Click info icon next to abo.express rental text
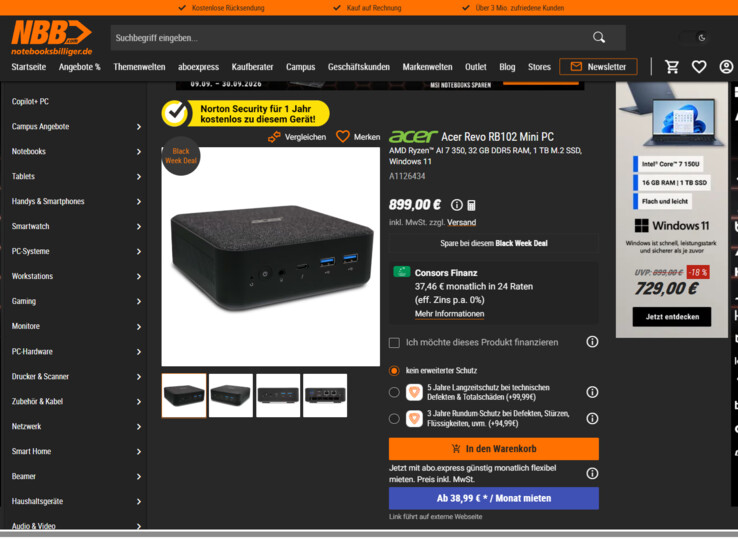The width and height of the screenshot is (738, 539). tap(592, 473)
